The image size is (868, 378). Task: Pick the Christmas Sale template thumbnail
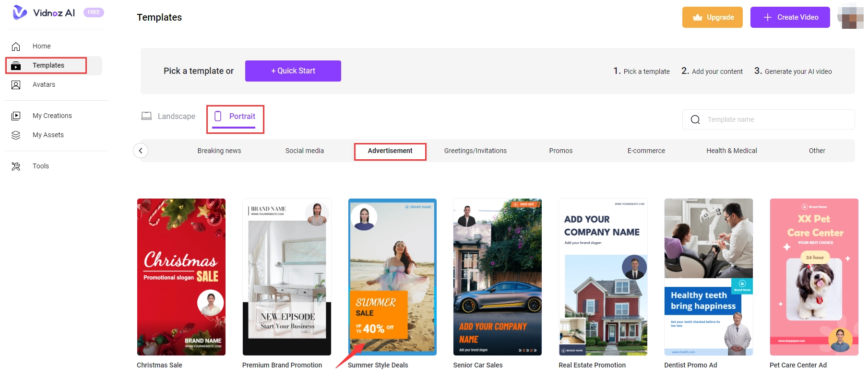tap(181, 277)
